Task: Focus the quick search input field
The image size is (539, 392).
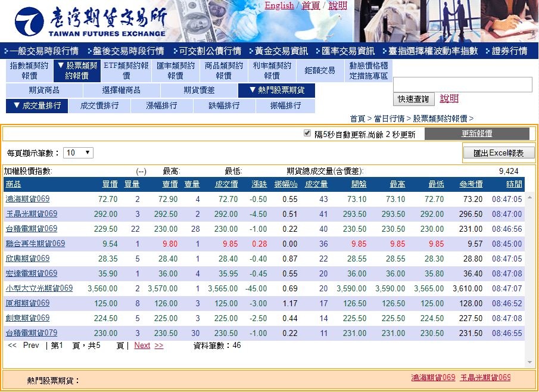Action: tap(463, 85)
